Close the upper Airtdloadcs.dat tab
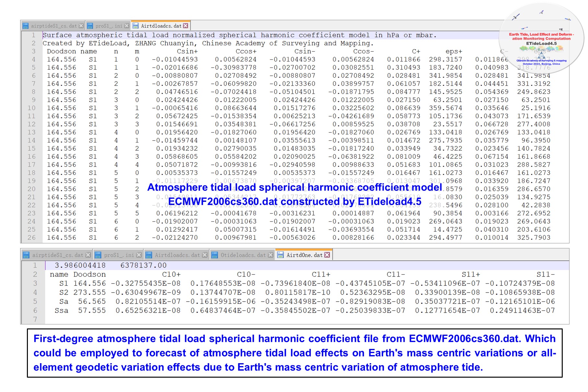The height and width of the screenshot is (392, 588). (x=185, y=26)
